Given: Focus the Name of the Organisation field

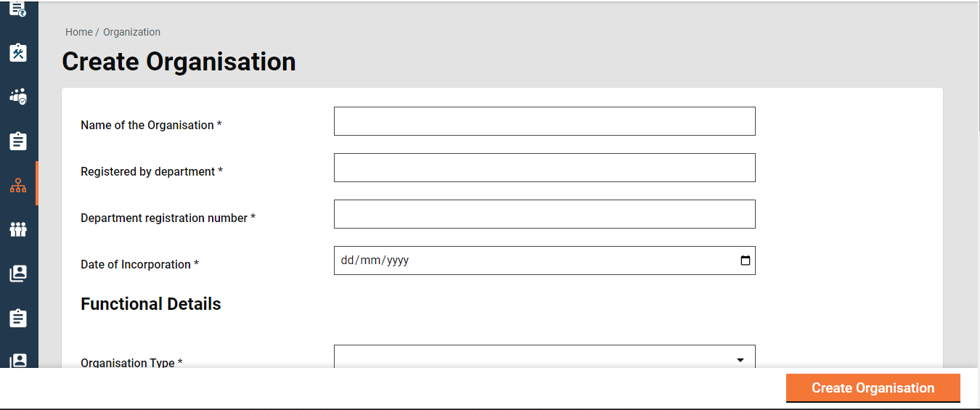Looking at the screenshot, I should click(x=544, y=121).
